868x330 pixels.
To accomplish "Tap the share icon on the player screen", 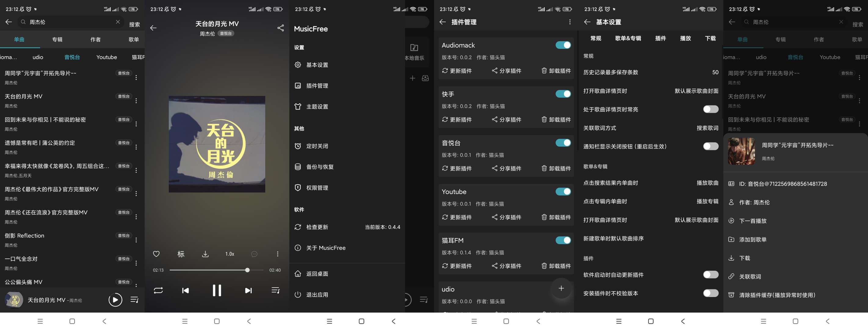I will tap(280, 28).
